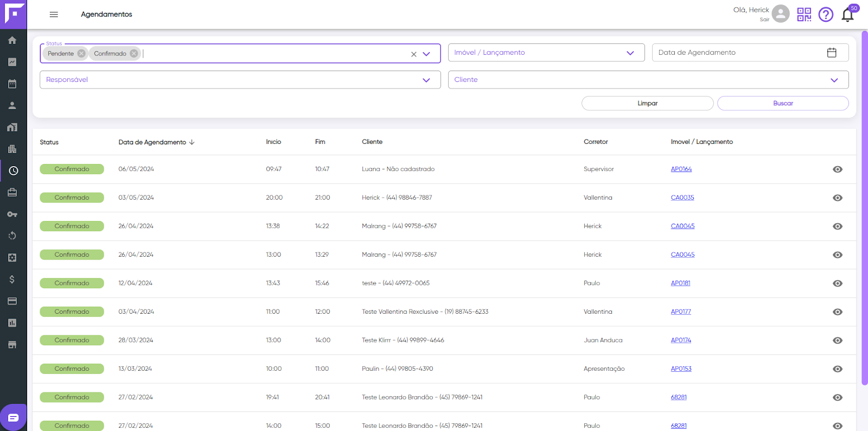Screen dimensions: 868x431
Task: View details of the 12/04/2024 appointment
Action: click(x=838, y=283)
